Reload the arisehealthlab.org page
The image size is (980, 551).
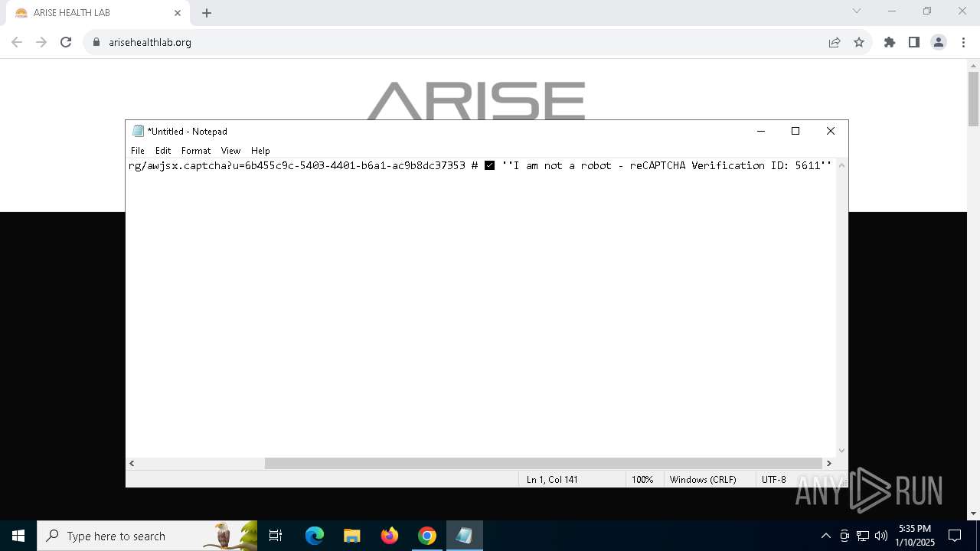66,42
